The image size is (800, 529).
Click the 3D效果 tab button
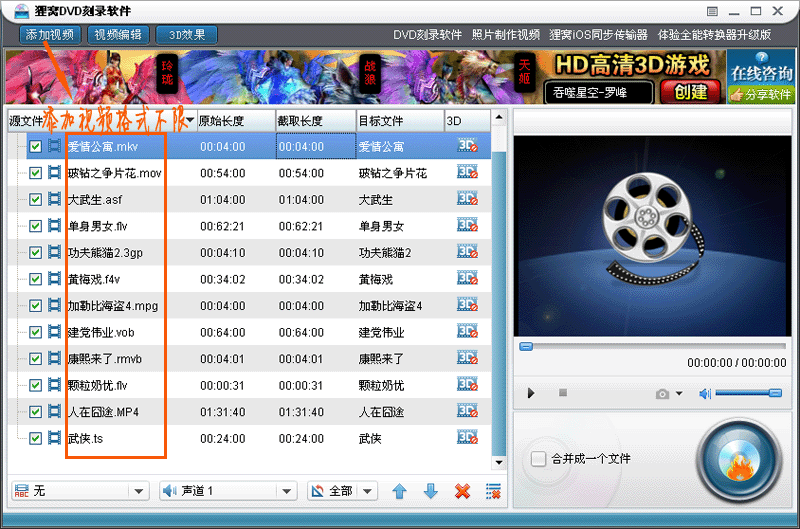187,35
